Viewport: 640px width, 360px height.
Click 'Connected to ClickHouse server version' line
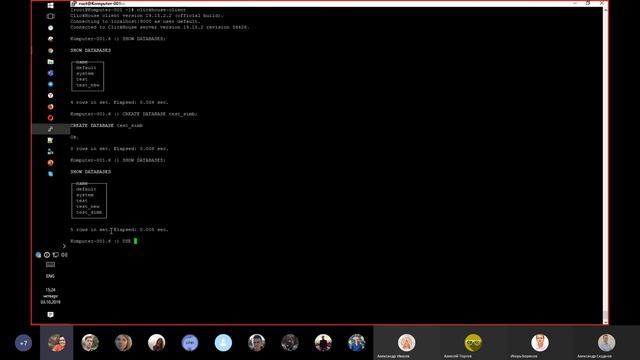160,27
